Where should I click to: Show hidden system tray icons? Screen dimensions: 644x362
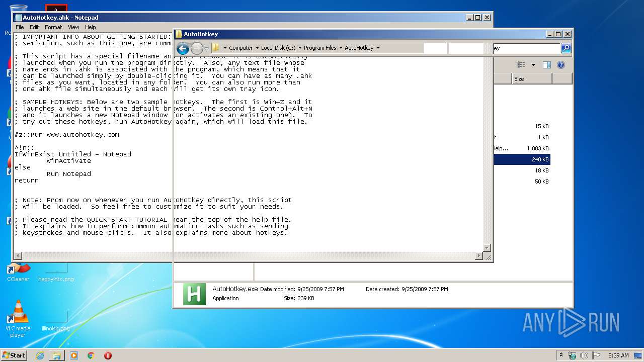pyautogui.click(x=561, y=355)
